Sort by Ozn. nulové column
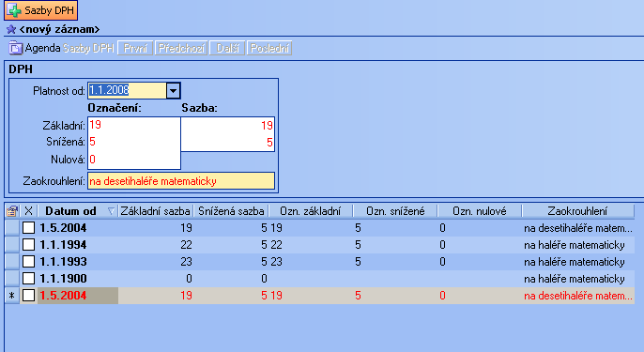 click(x=480, y=211)
